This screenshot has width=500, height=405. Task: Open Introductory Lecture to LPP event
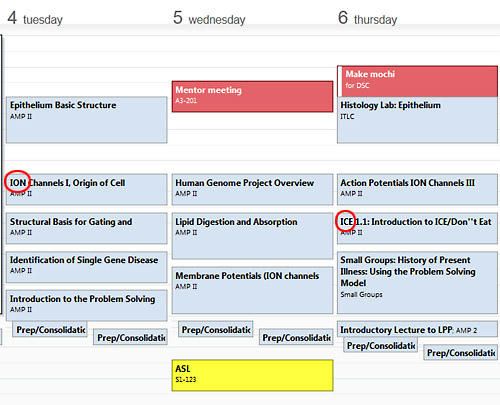click(x=417, y=329)
